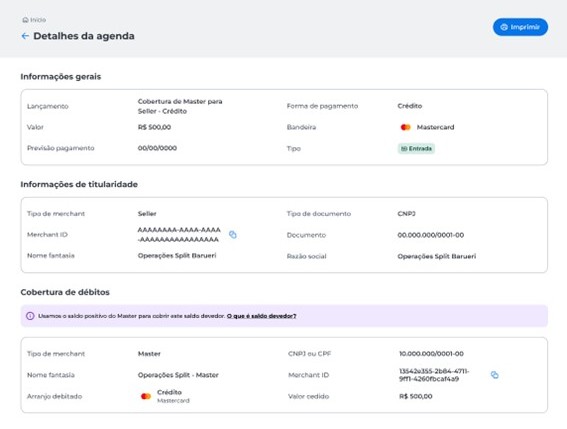Viewport: 567px width, 429px height.
Task: Click the Forma de pagamento label
Action: 322,106
